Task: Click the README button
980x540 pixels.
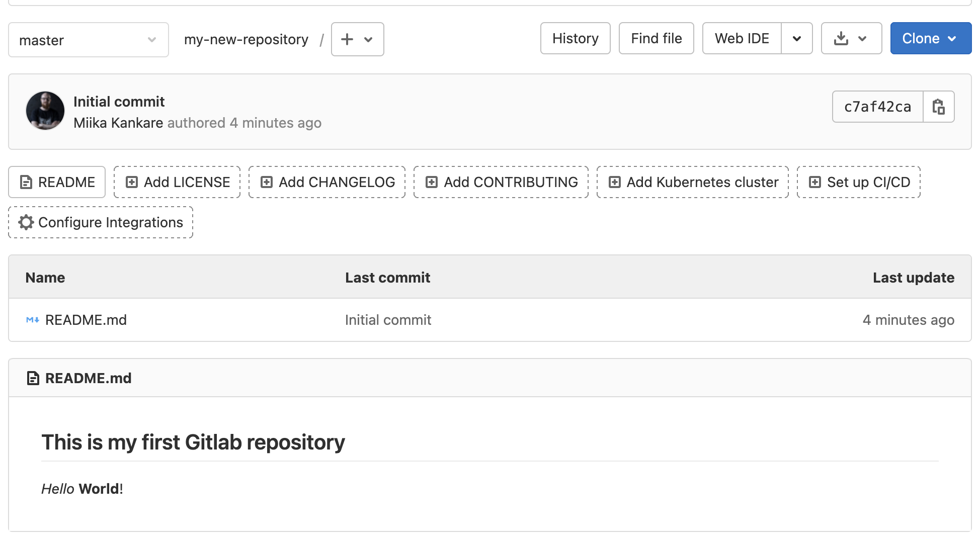Action: coord(57,182)
